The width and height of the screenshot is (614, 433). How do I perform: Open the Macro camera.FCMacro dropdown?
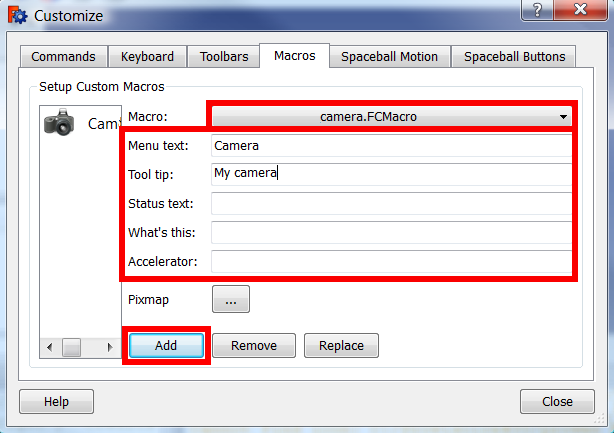click(x=391, y=117)
